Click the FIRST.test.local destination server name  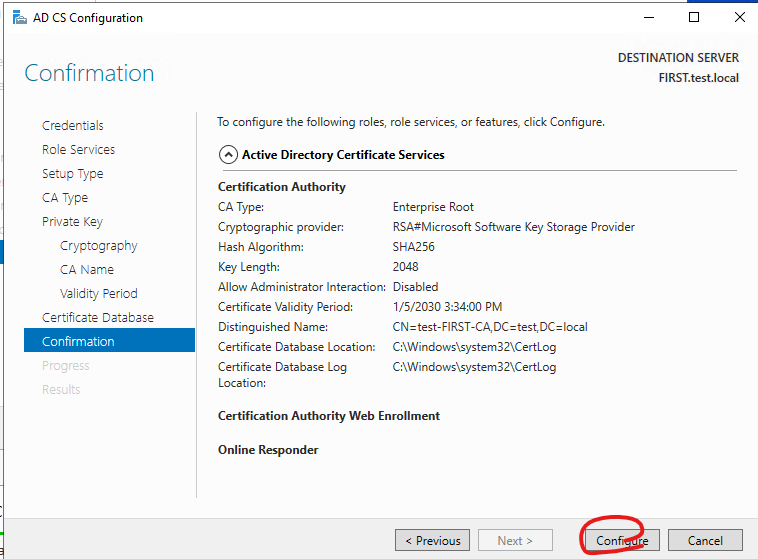(699, 78)
